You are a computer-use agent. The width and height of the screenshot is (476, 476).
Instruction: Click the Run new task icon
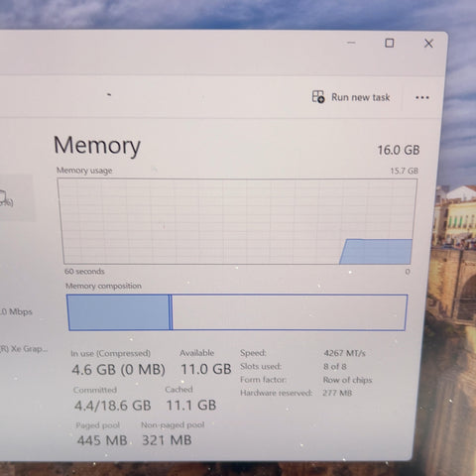[318, 97]
